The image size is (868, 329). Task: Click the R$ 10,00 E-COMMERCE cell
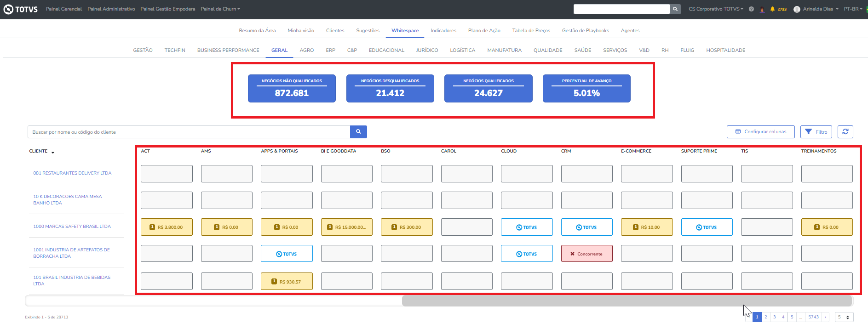coord(647,227)
